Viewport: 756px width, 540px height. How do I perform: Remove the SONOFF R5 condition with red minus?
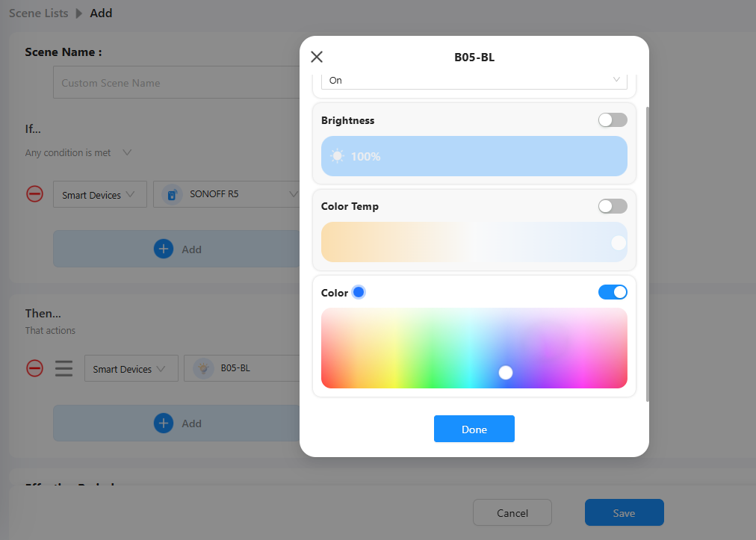pos(35,194)
